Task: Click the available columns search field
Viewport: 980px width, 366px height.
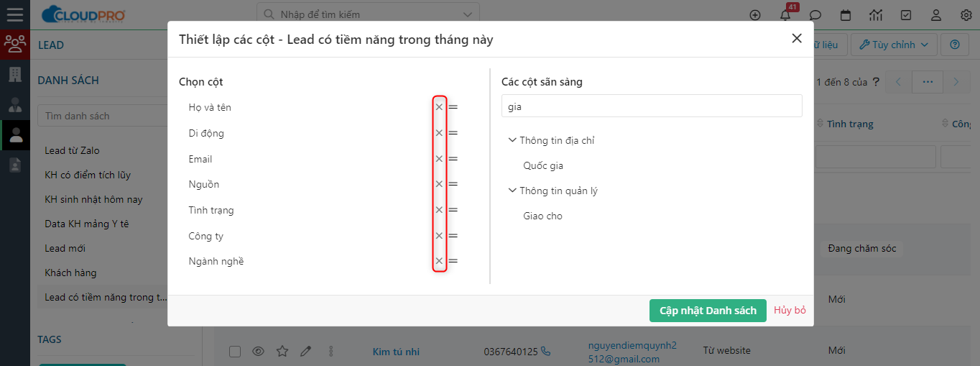Action: tap(652, 106)
